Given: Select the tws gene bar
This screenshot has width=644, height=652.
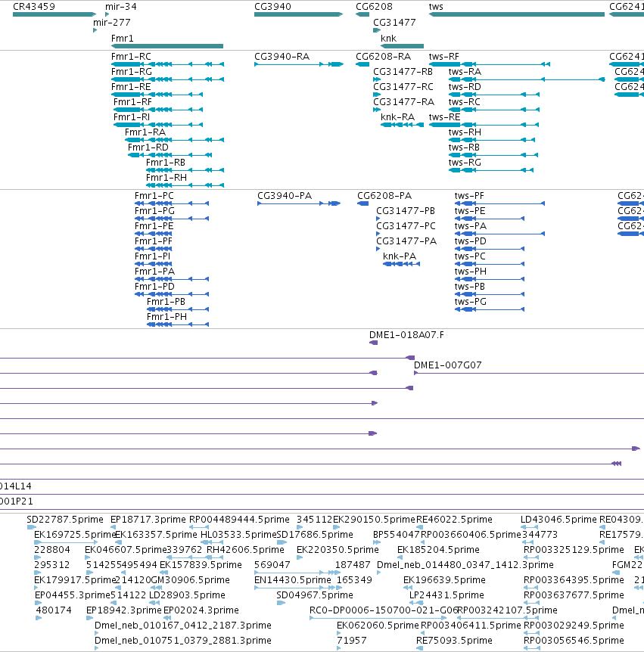Looking at the screenshot, I should pyautogui.click(x=517, y=14).
